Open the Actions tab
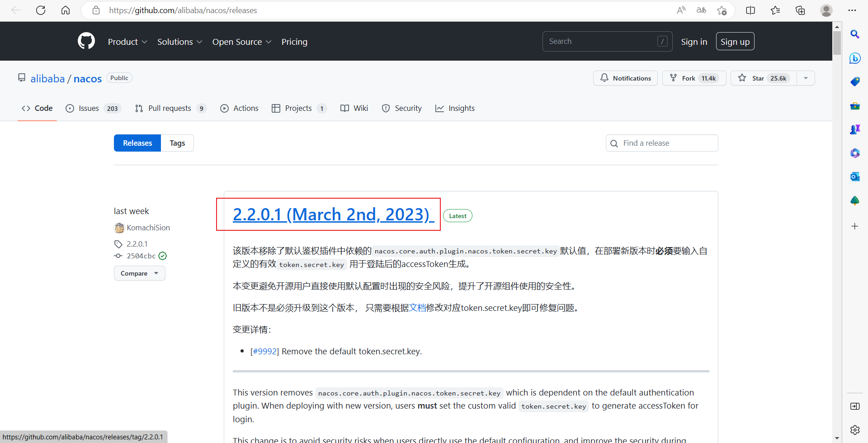868x443 pixels. click(239, 108)
